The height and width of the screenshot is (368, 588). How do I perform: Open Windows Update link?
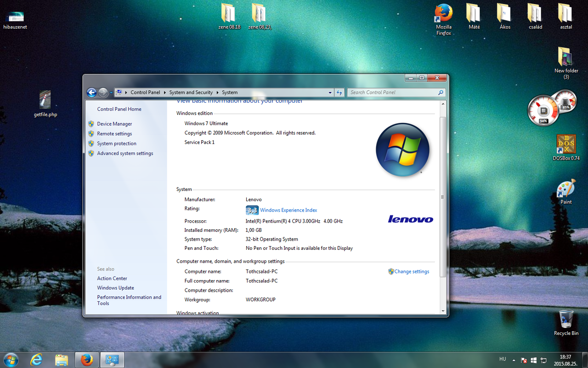tap(115, 288)
